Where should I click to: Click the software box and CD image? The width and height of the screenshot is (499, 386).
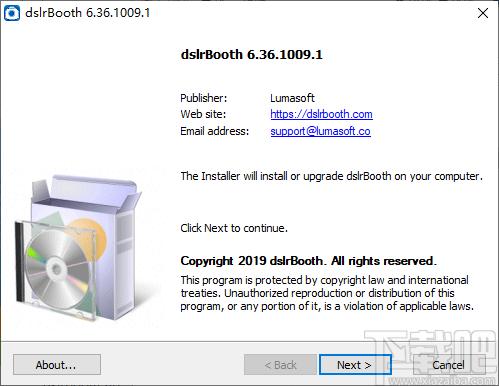(x=78, y=247)
